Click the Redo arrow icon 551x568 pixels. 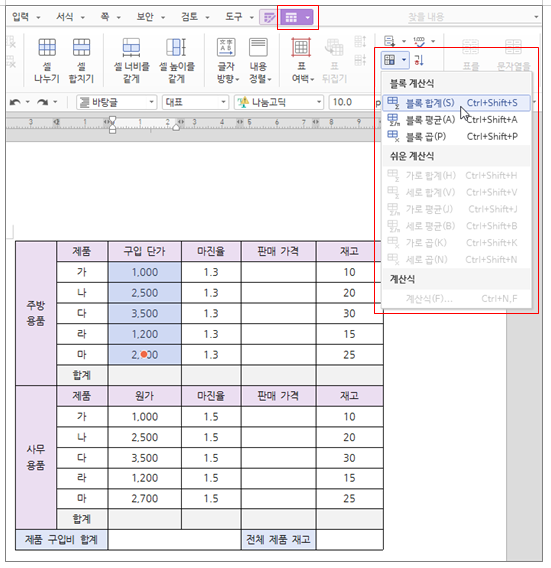(x=42, y=103)
